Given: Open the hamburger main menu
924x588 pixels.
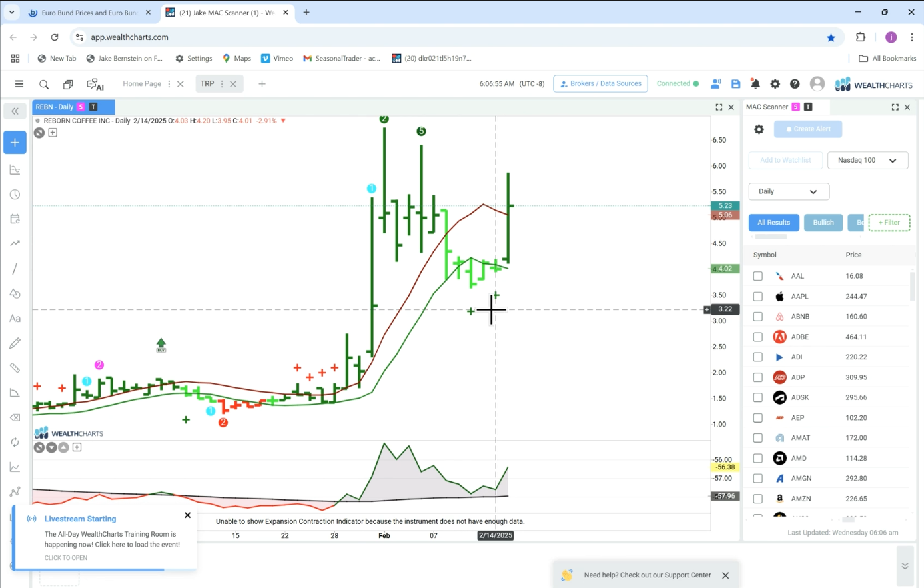Looking at the screenshot, I should coord(19,84).
